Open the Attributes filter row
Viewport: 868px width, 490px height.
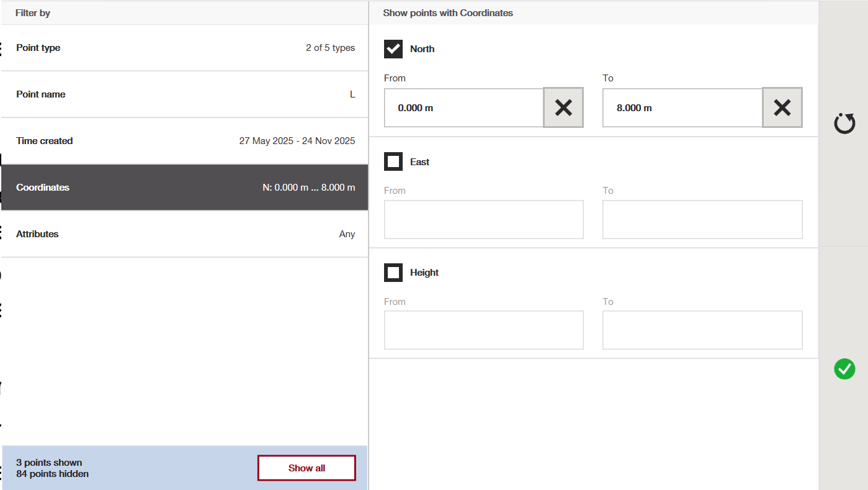(x=185, y=234)
